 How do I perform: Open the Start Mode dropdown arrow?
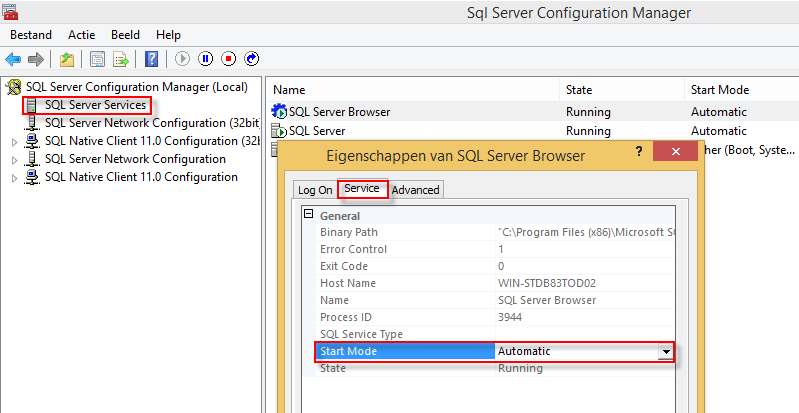[665, 351]
